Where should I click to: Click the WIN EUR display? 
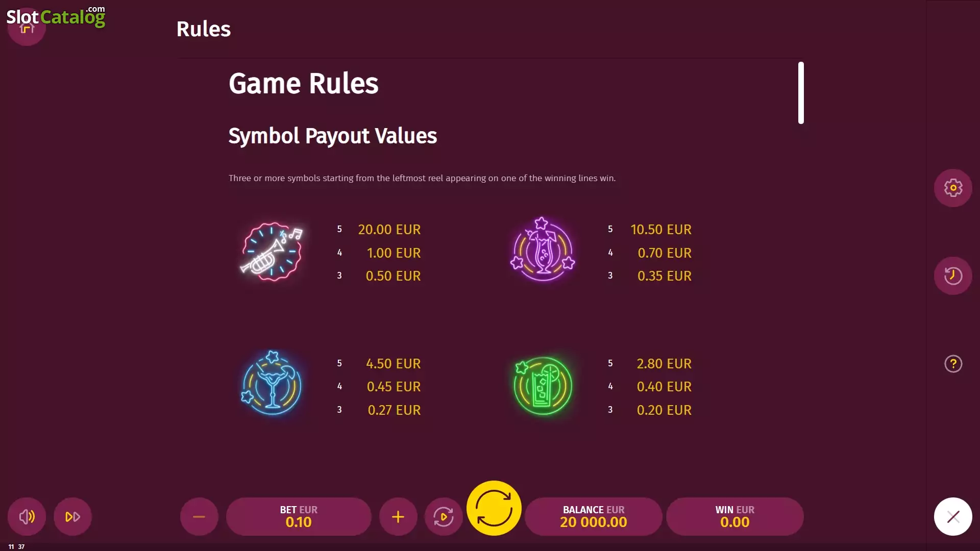click(x=735, y=517)
